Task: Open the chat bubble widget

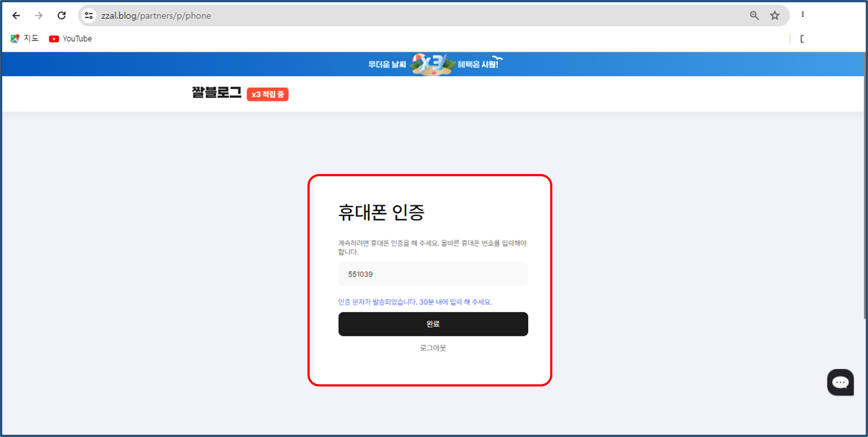Action: point(840,382)
